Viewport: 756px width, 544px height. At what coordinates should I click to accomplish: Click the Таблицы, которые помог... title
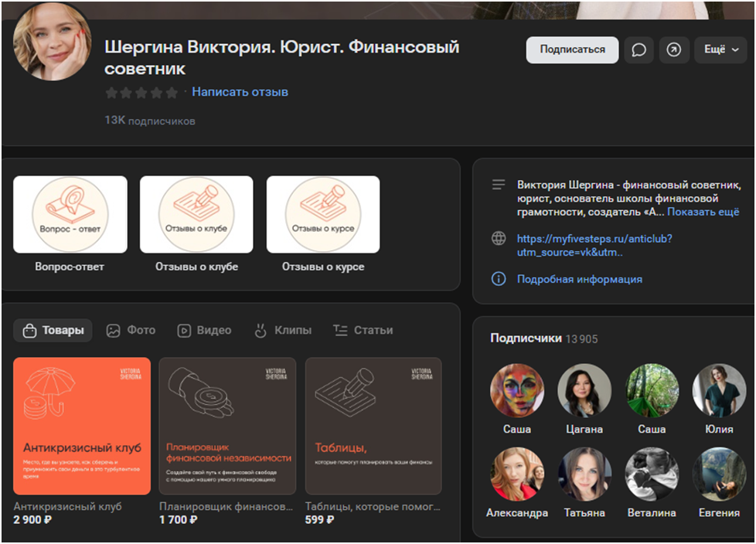coord(373,506)
